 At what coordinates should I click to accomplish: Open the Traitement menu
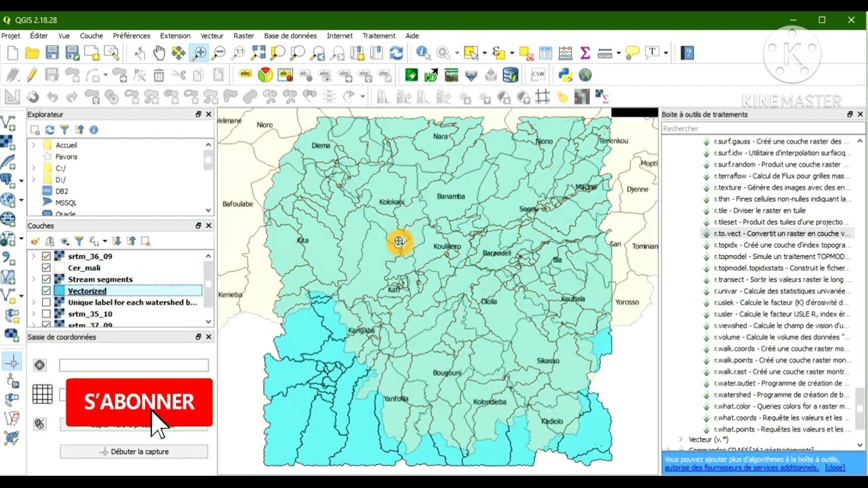point(378,36)
